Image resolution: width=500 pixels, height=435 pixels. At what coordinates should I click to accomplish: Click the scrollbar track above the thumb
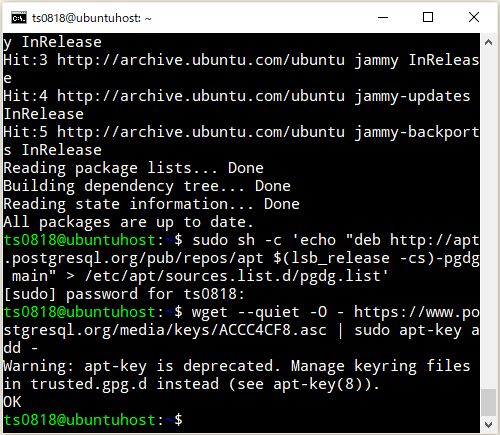[489, 219]
